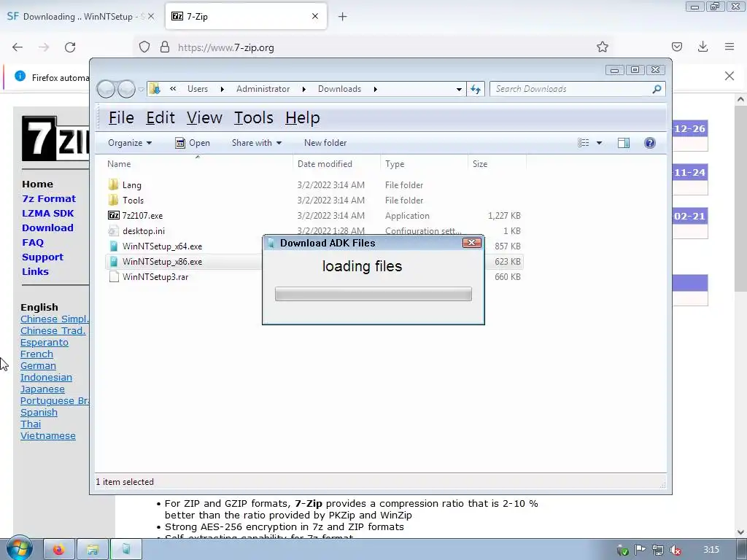Image resolution: width=747 pixels, height=560 pixels.
Task: Toggle the Explorer preview pane icon
Action: [623, 143]
